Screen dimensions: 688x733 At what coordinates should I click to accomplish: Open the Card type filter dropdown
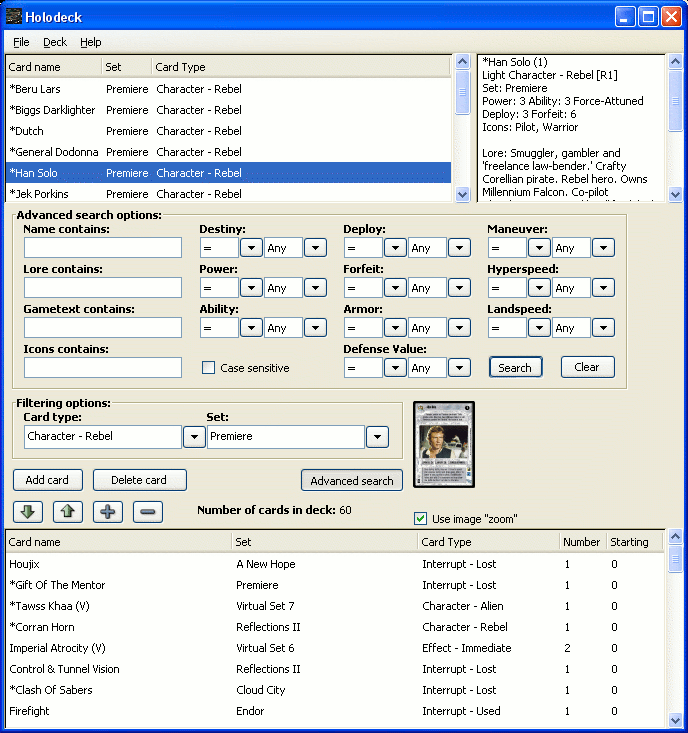click(194, 437)
